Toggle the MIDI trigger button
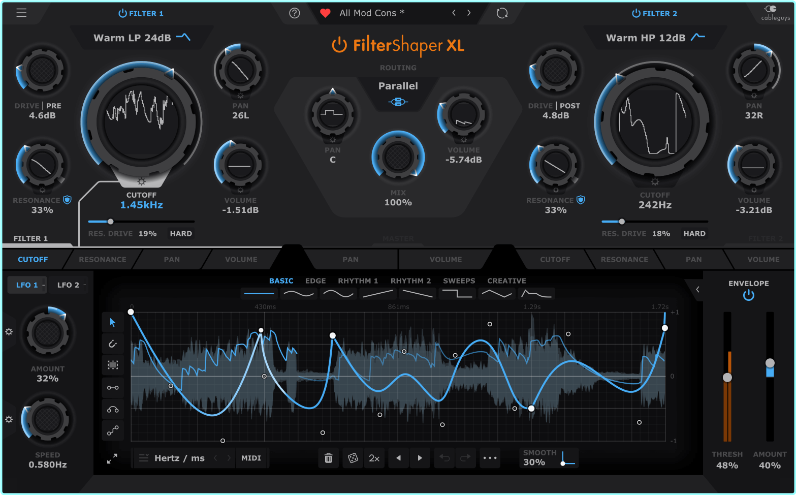This screenshot has height=495, width=796. [x=251, y=458]
